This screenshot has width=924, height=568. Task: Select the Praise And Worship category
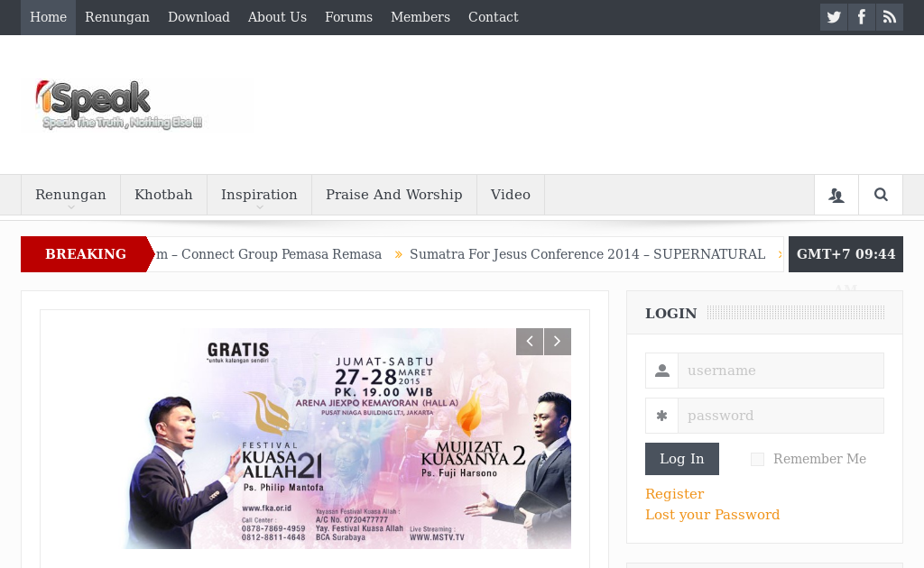394,195
